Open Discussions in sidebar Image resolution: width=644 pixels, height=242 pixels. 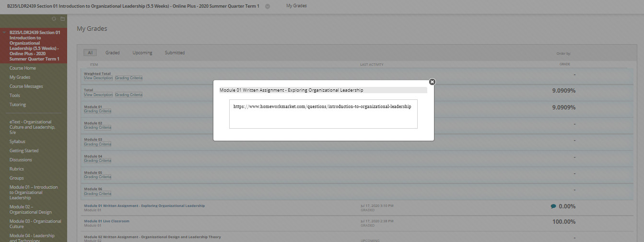[x=21, y=160]
